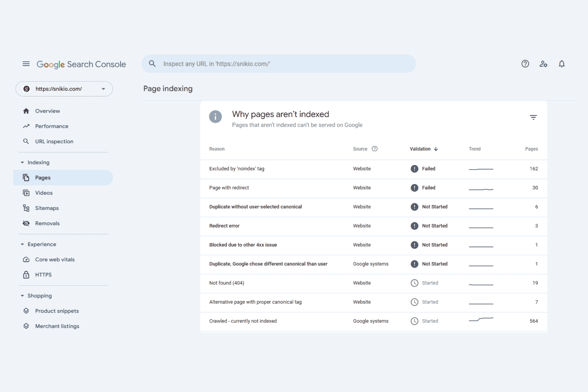Viewport: 588px width, 392px height.
Task: Open the Crawled - currently not indexed row
Action: 243,321
